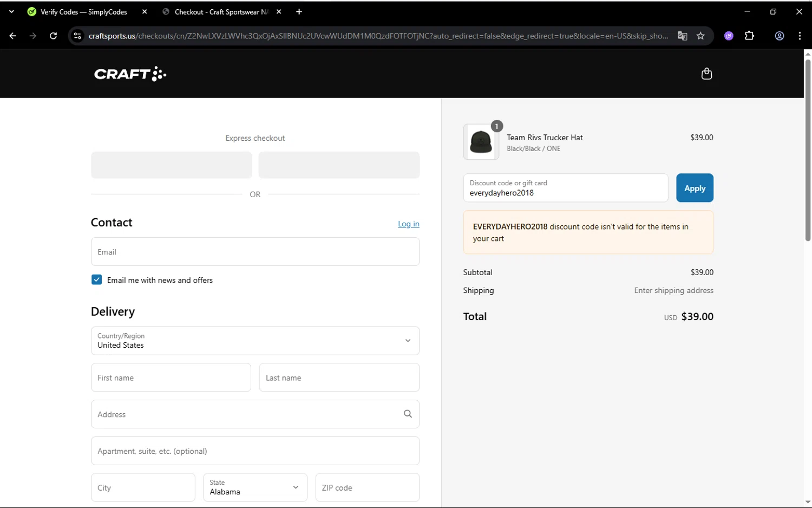812x508 pixels.
Task: Open the browser extensions puzzle icon
Action: click(749, 36)
